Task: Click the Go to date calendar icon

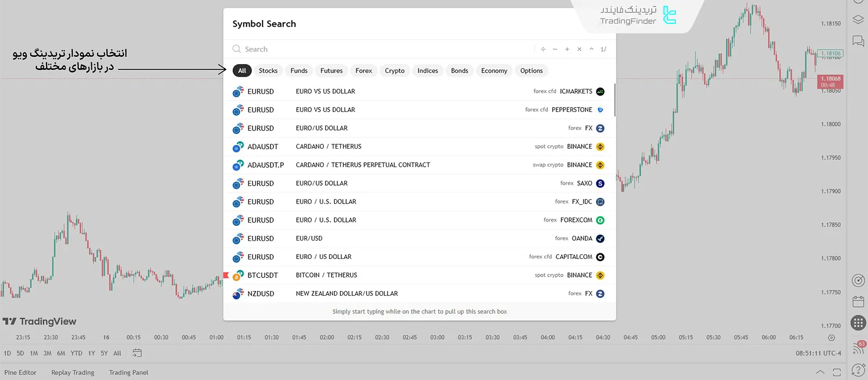Action: (x=137, y=353)
